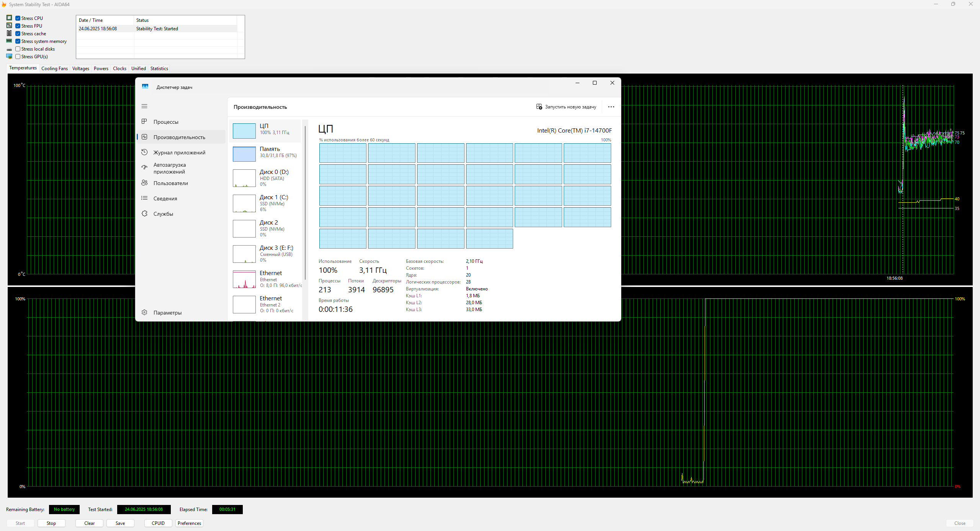Image resolution: width=980 pixels, height=531 pixels.
Task: Click the performance list vertical scrollbar
Action: [305, 203]
